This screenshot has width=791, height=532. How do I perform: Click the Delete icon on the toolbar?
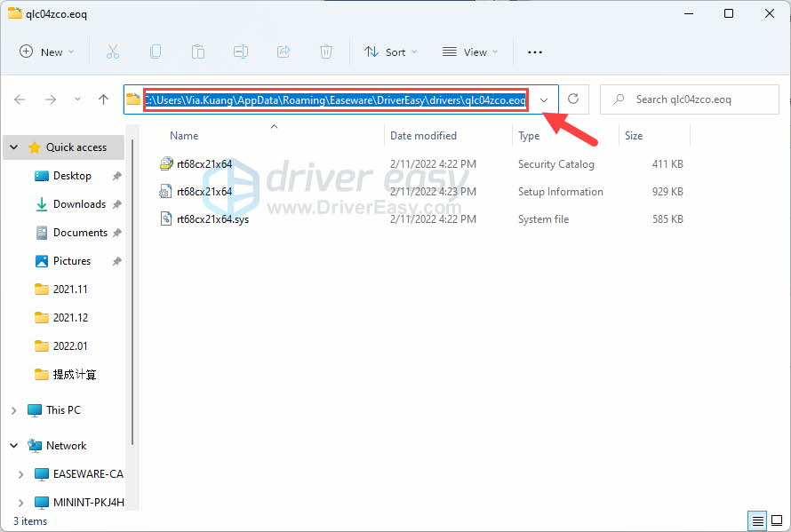(x=326, y=52)
